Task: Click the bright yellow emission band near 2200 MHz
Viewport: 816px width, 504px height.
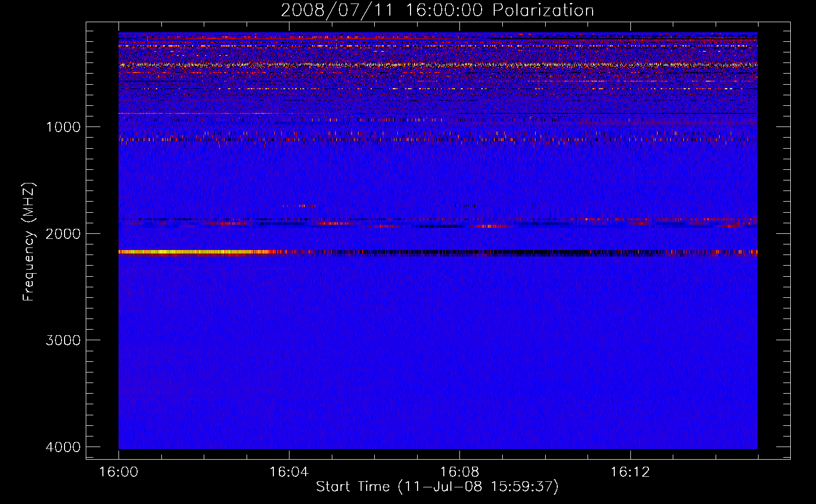Action: (197, 252)
